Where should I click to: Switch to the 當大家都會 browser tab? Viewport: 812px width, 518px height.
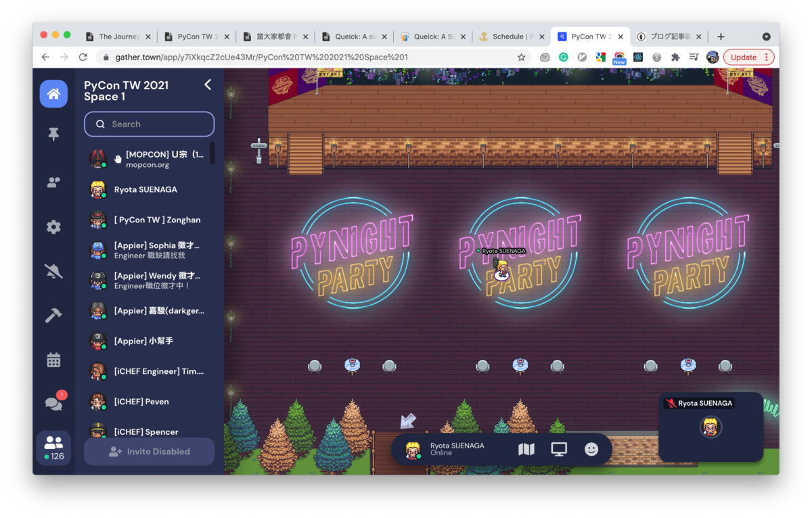pyautogui.click(x=276, y=37)
